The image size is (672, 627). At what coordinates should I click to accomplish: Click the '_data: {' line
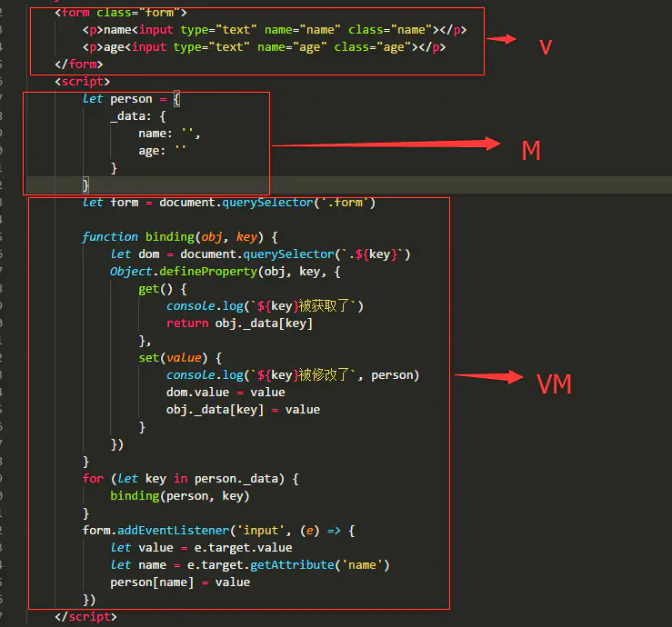point(138,116)
